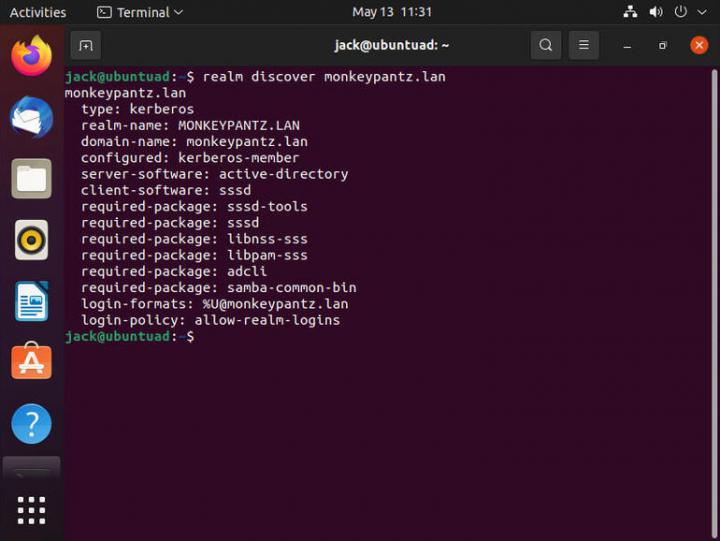Screen dimensions: 720x541
Task: Open Thunderbird mail from the dock
Action: pyautogui.click(x=31, y=118)
